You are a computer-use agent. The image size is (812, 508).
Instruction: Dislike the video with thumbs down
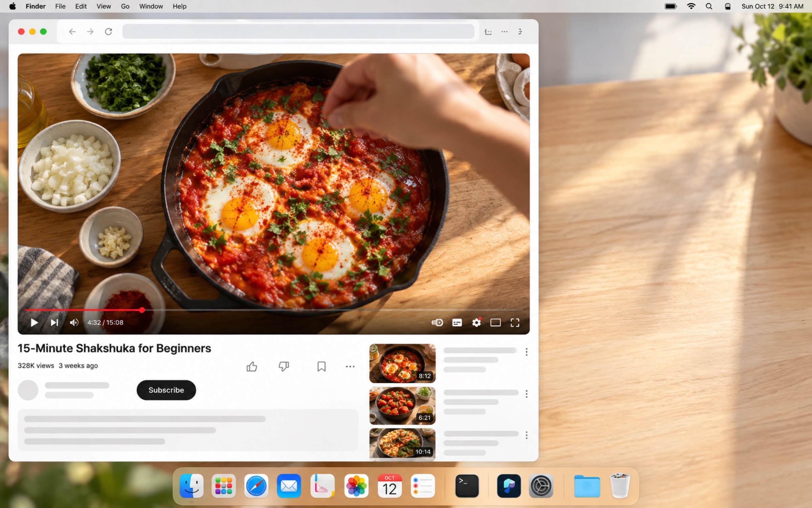pos(284,367)
